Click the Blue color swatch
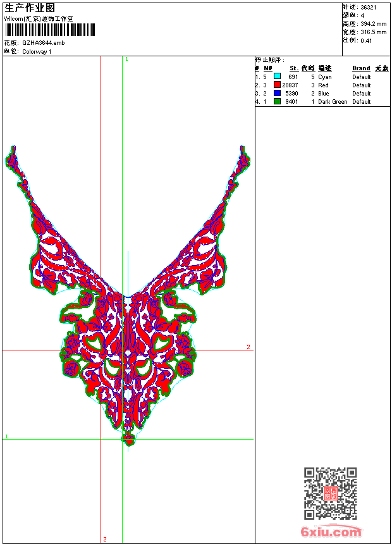The width and height of the screenshot is (392, 544). 277,93
